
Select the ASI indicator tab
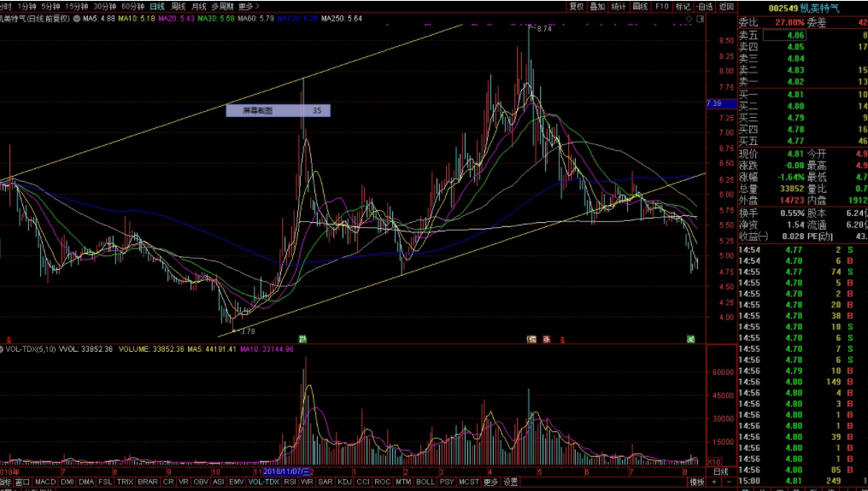point(219,482)
